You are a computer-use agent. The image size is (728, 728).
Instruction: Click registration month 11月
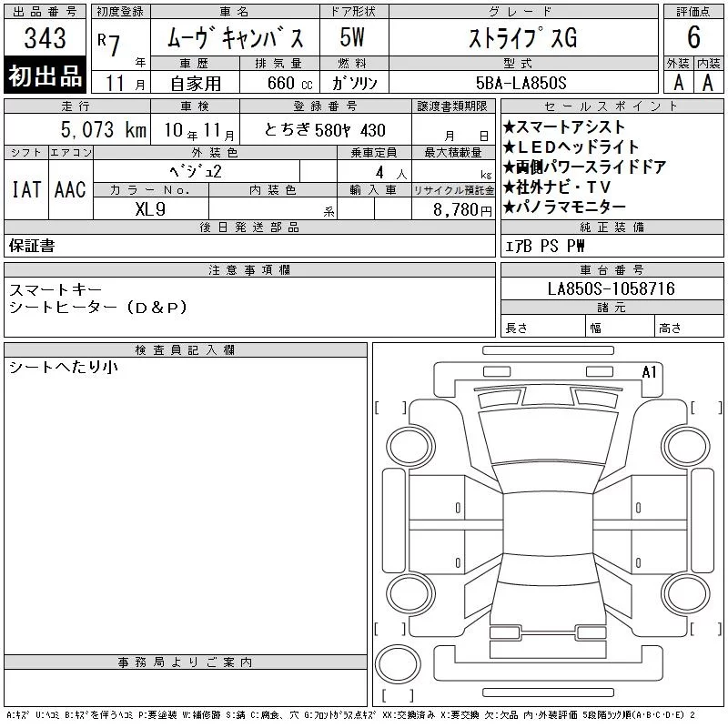pos(125,83)
